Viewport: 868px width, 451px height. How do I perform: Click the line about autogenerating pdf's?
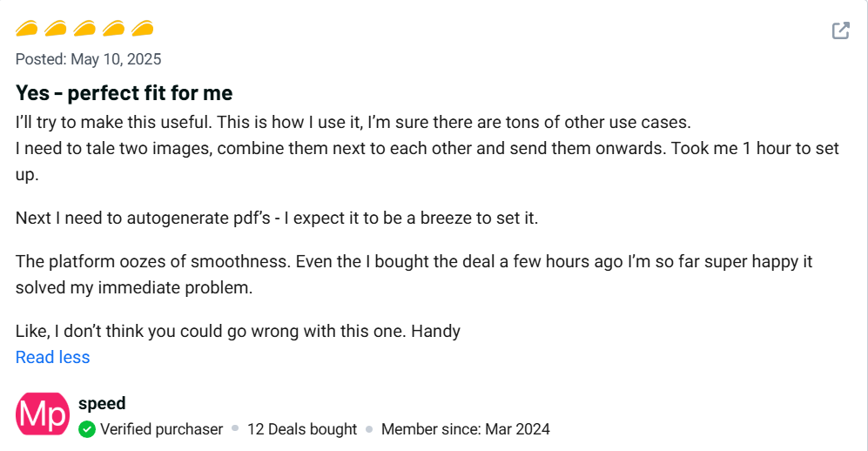click(x=277, y=218)
